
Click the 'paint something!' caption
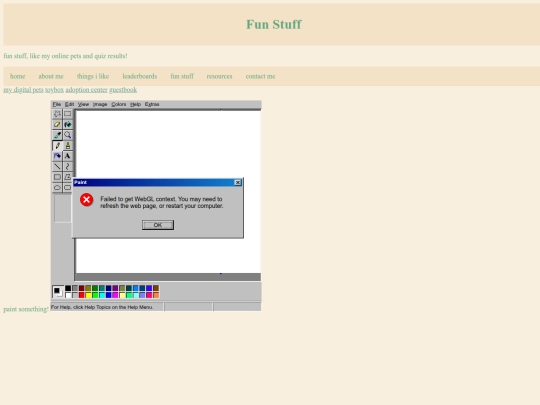26,309
